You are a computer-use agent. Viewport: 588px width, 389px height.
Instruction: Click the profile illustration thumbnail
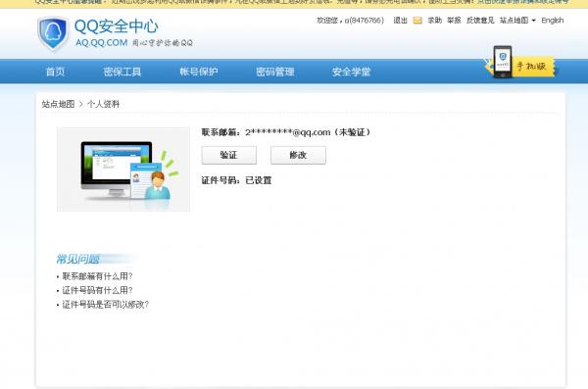click(123, 170)
